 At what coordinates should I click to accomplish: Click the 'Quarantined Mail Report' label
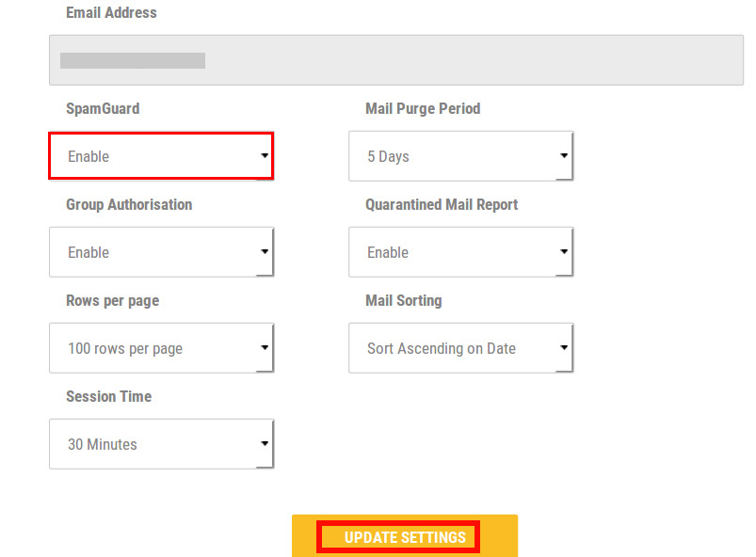tap(442, 205)
